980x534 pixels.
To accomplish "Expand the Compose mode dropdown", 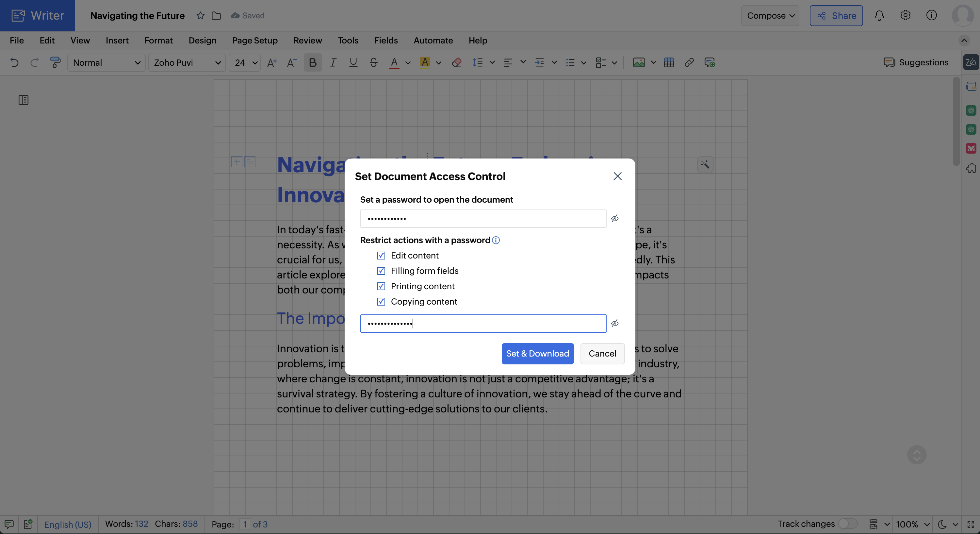I will [770, 16].
